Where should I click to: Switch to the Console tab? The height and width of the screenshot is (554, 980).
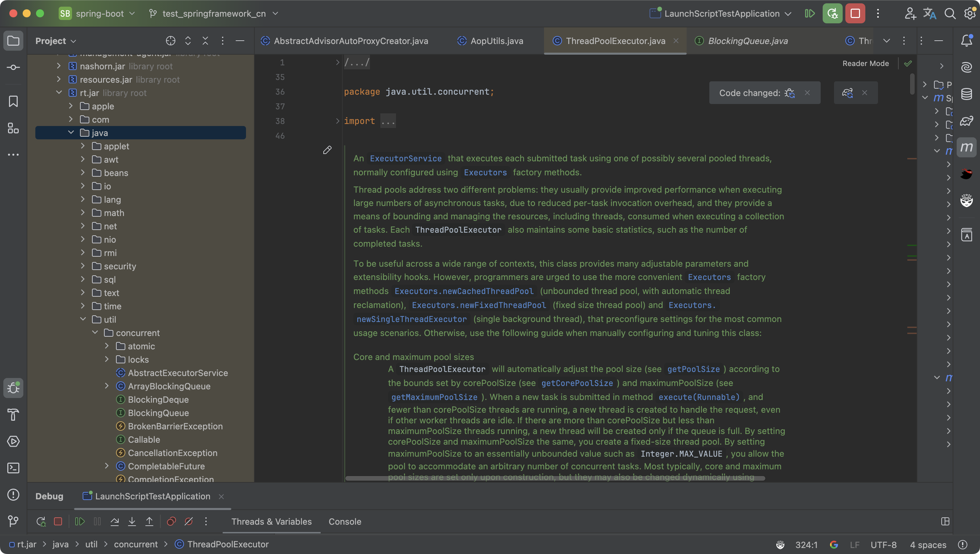345,522
